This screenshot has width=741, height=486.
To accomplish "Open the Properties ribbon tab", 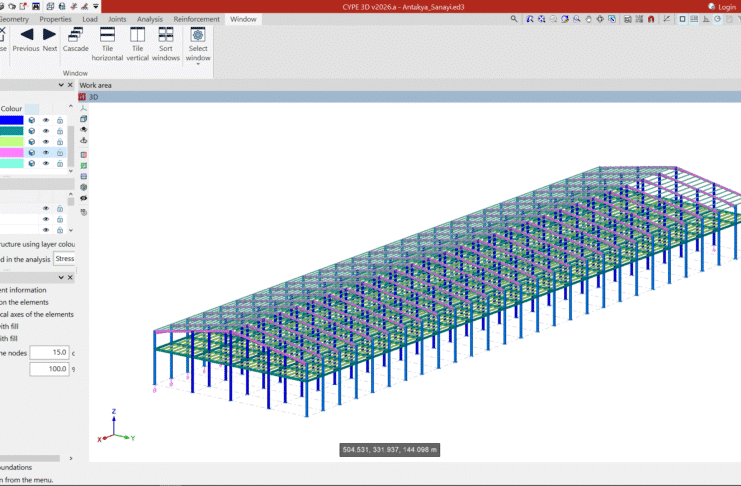I will coord(55,19).
